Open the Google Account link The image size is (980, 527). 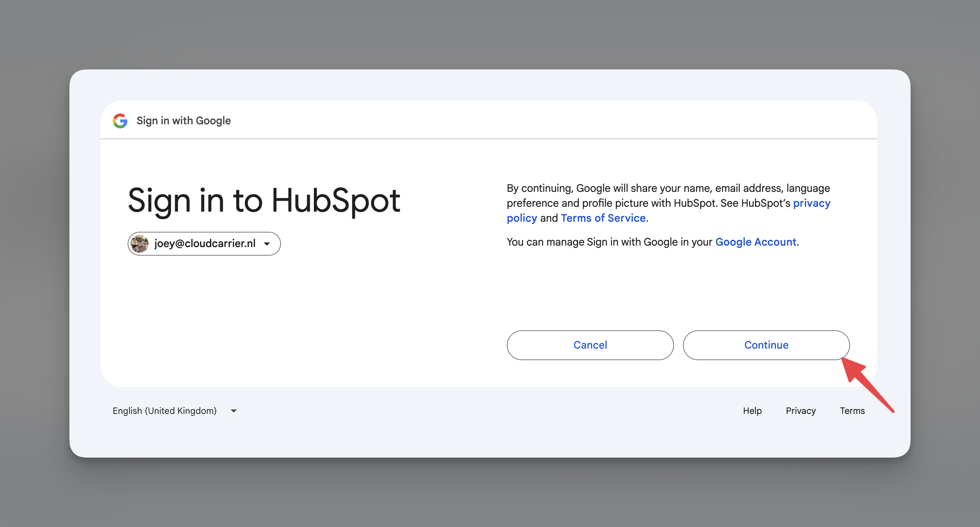pos(756,242)
